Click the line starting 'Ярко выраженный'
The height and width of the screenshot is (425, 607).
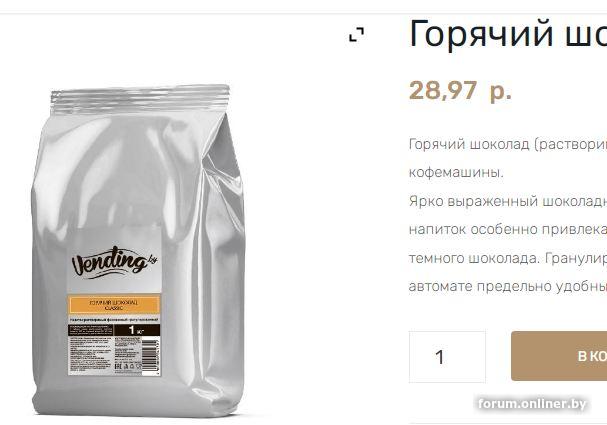pos(508,201)
